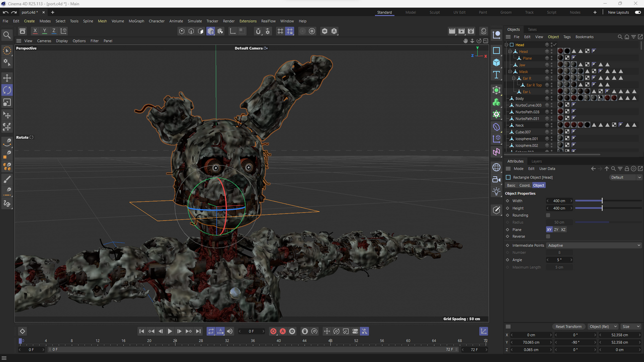Go to the animation start

[x=142, y=331]
